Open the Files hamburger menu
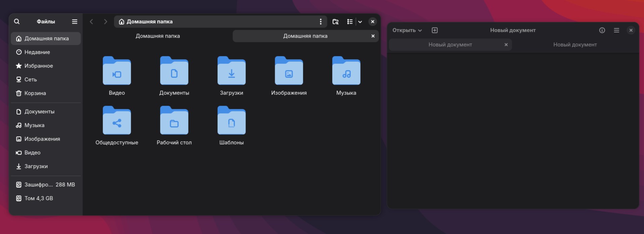 tap(74, 21)
